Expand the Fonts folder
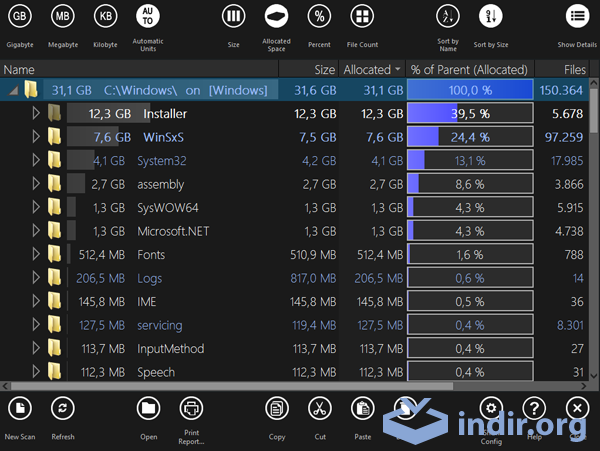Viewport: 600px width, 451px height. 36,254
